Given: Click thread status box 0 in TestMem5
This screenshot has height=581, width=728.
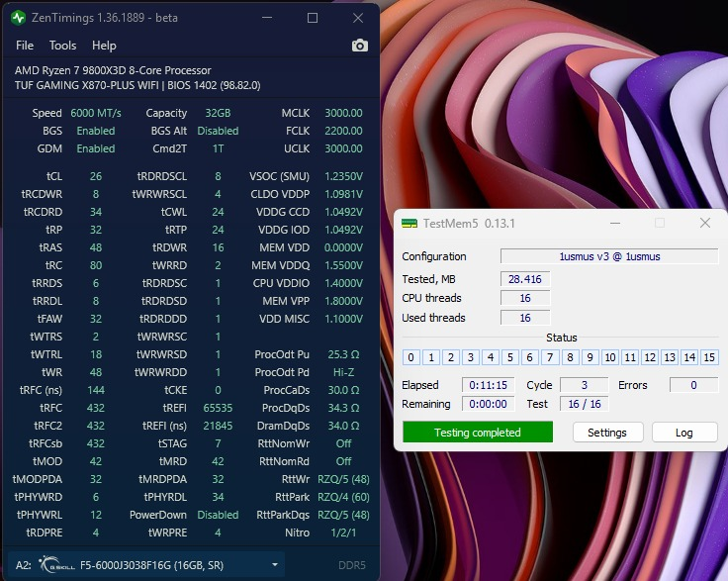Looking at the screenshot, I should [x=410, y=357].
